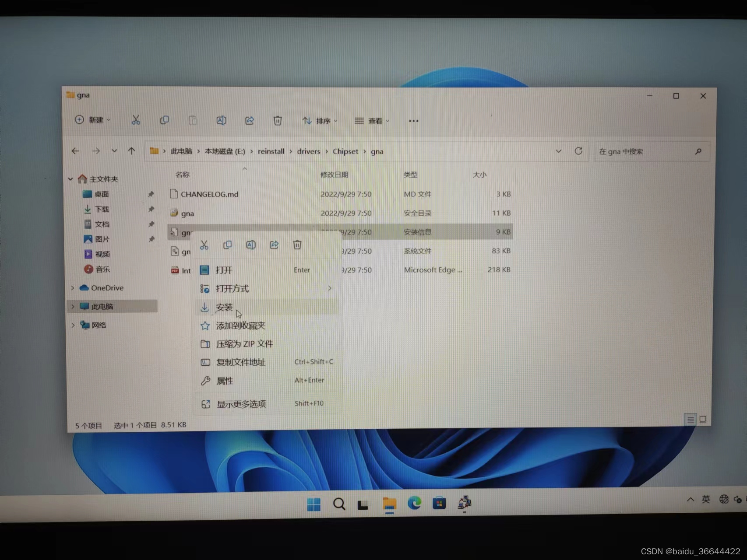Screen dimensions: 747x560
Task: Expand the 打开方式 submenu arrow
Action: coord(330,288)
